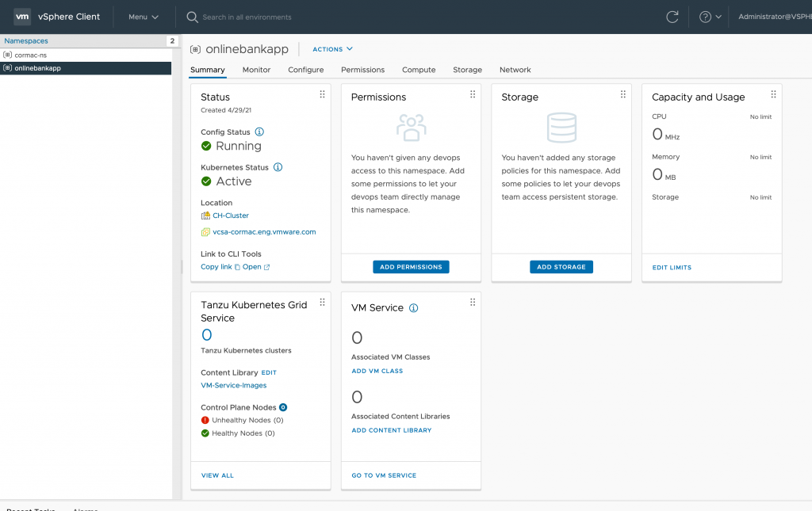
Task: Open the Actions dropdown for onlinebankapp
Action: pyautogui.click(x=332, y=49)
